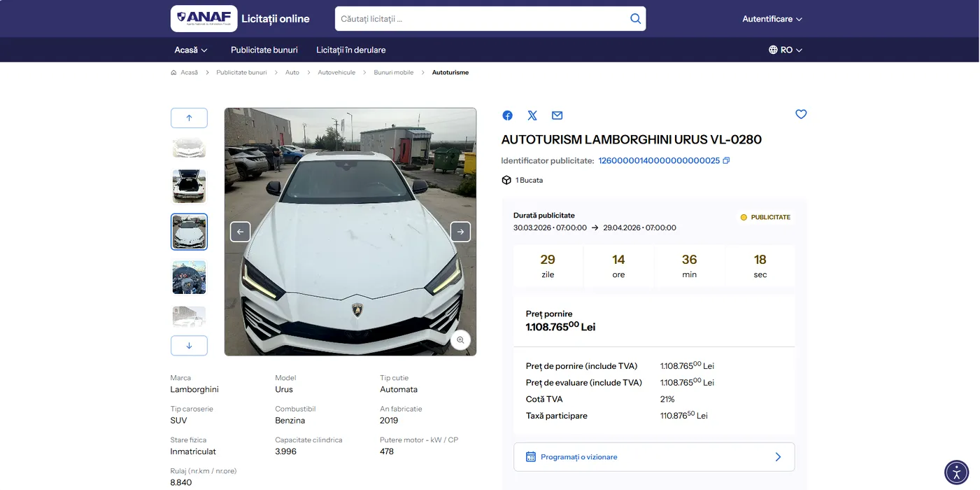Open the RO language selector

(785, 50)
